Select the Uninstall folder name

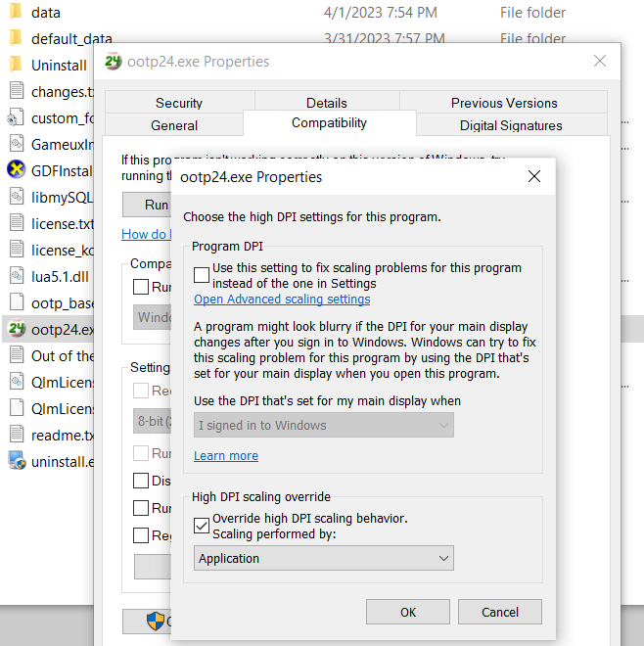pos(59,66)
